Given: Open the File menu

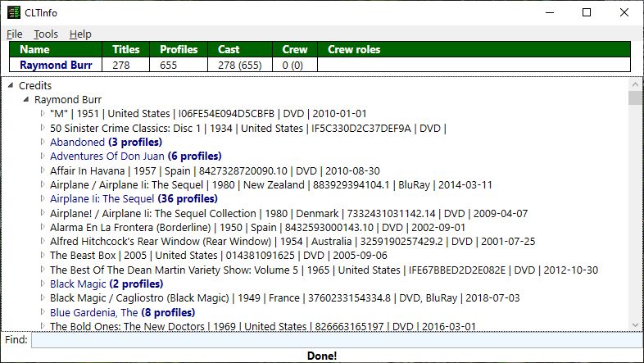Looking at the screenshot, I should coord(15,34).
